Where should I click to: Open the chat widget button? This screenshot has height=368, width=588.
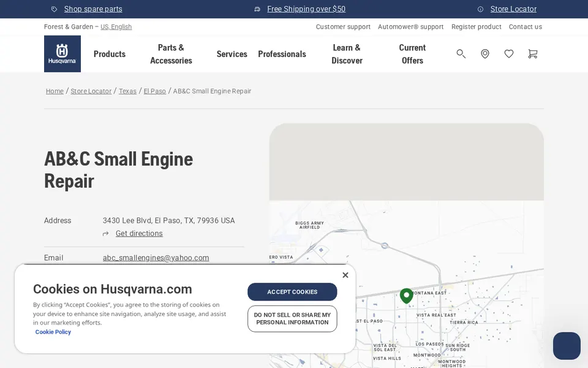click(567, 346)
